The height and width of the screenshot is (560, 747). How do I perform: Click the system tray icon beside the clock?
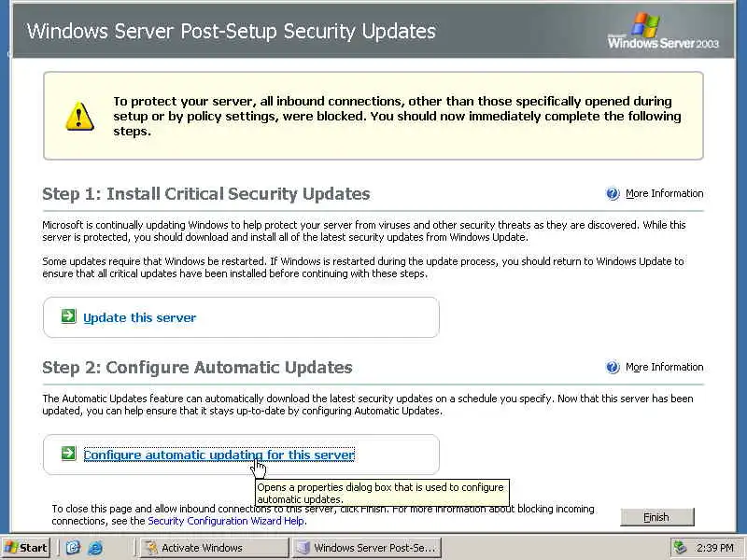pos(680,548)
